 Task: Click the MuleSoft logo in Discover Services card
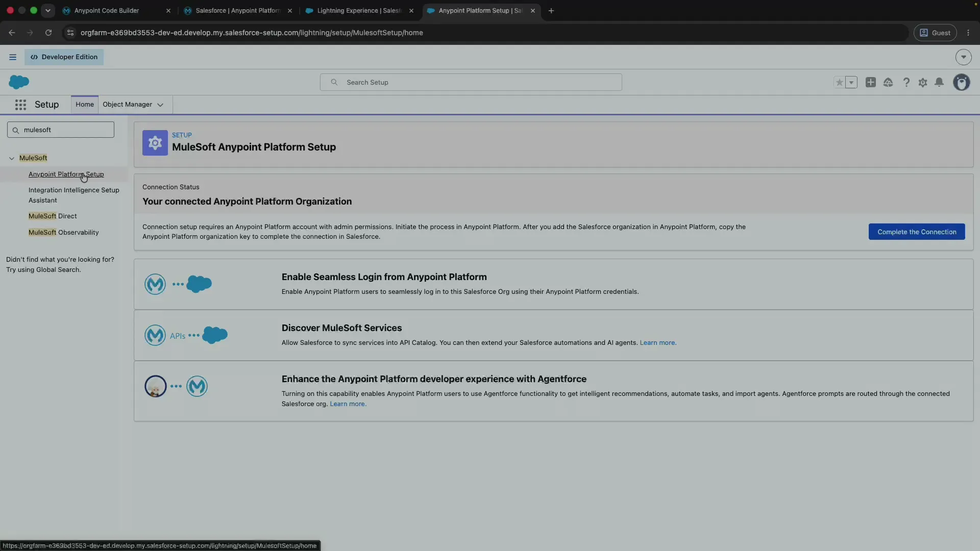[x=155, y=335]
